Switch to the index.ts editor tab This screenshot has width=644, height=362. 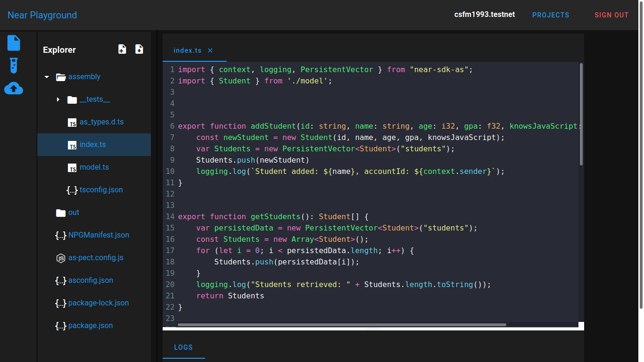pyautogui.click(x=187, y=50)
